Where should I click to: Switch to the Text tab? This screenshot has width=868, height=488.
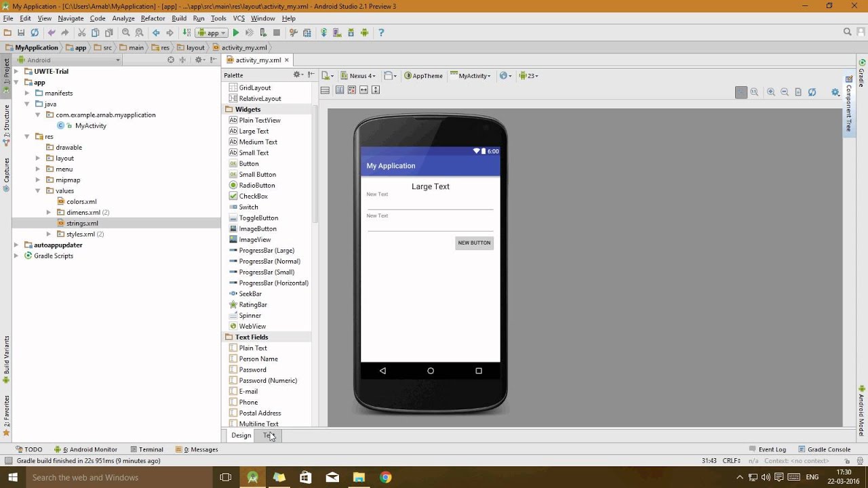[x=269, y=435]
